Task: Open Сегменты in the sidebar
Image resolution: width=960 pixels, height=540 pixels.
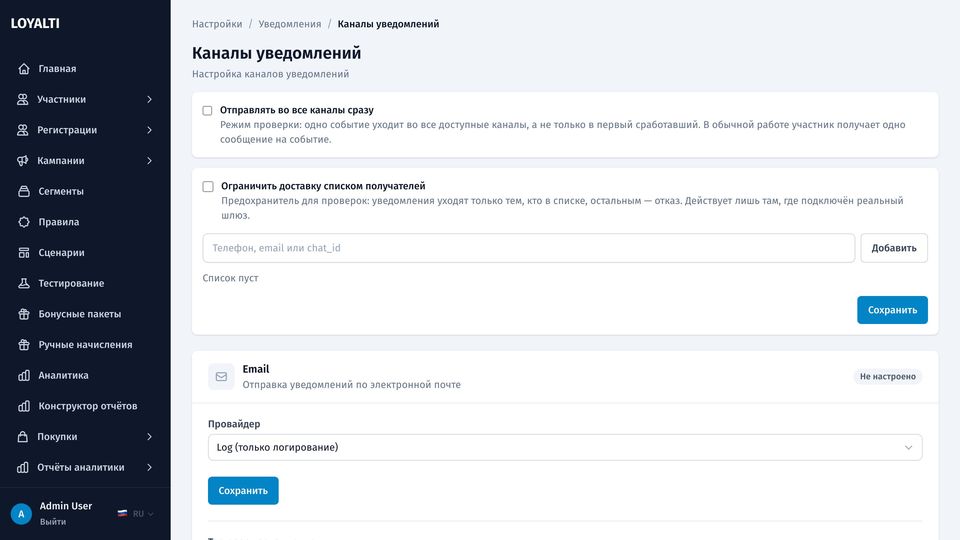Action: click(x=85, y=191)
